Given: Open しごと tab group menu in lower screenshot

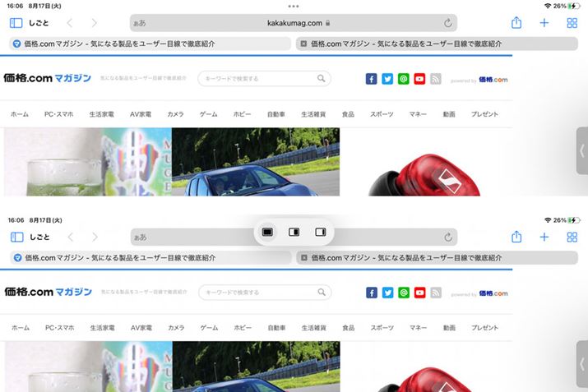Looking at the screenshot, I should click(x=39, y=238).
